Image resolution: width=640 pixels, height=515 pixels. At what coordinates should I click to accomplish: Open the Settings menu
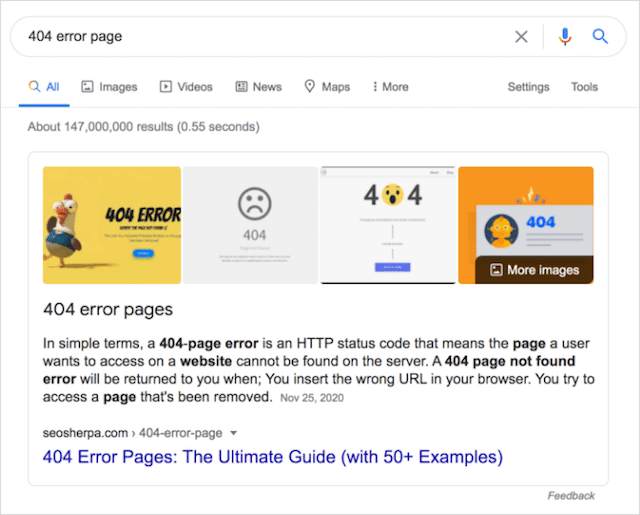[528, 87]
